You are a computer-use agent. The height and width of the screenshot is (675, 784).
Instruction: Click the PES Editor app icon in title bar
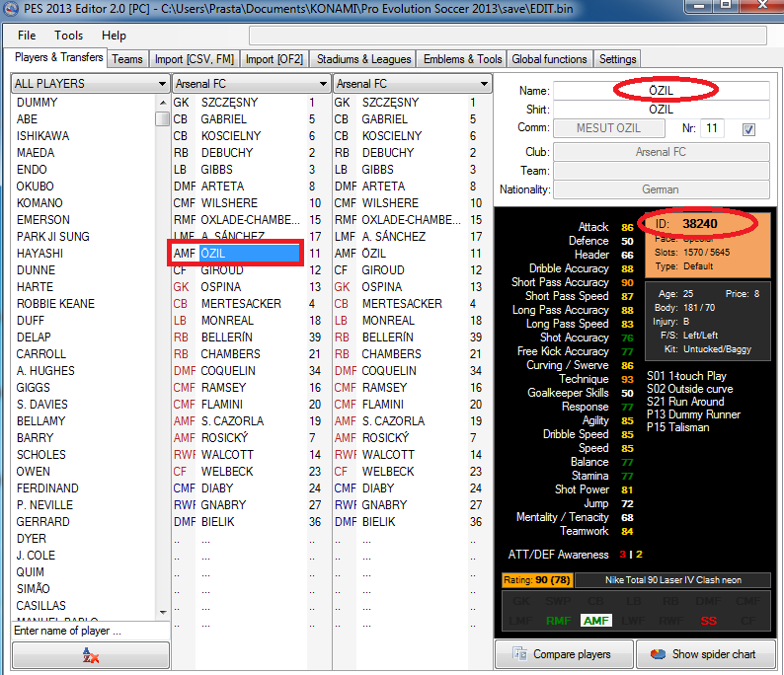pyautogui.click(x=11, y=9)
